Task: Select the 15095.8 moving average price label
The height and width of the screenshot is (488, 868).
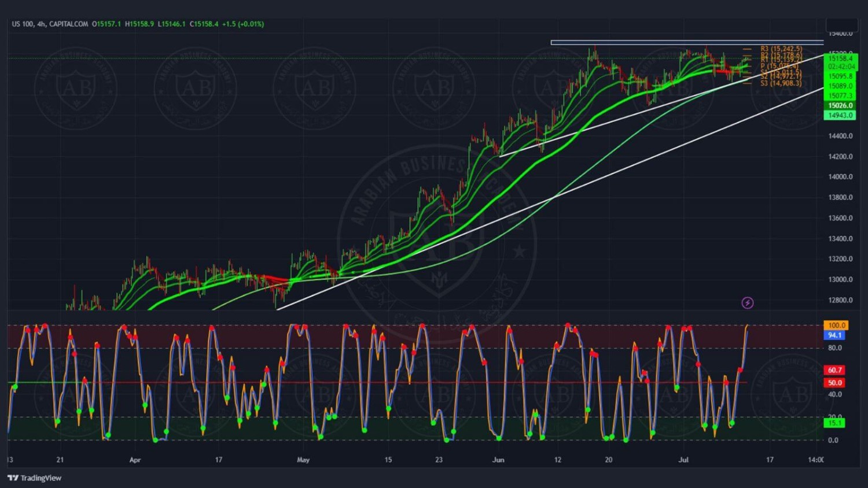Action: [x=840, y=76]
